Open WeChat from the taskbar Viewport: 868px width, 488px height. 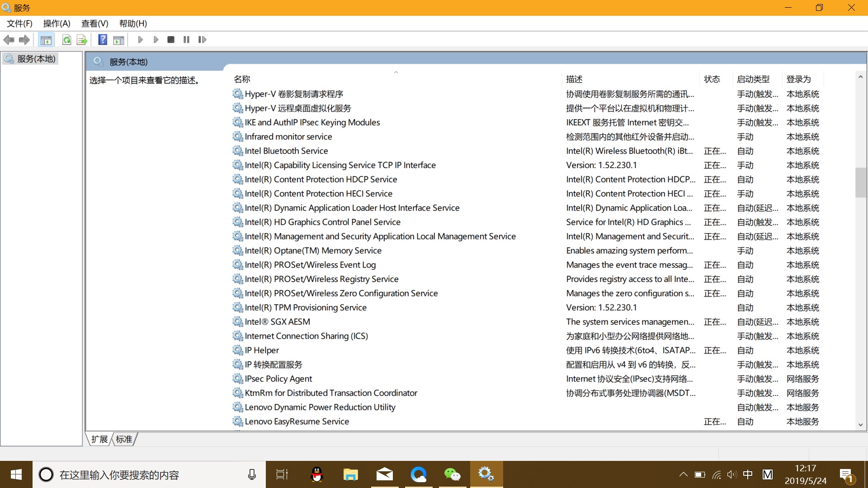(x=452, y=474)
